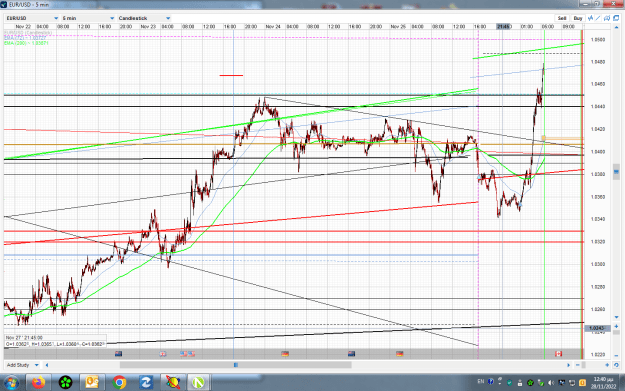Click the vertical zoom out minus icon
The image size is (625, 391).
pos(616,356)
